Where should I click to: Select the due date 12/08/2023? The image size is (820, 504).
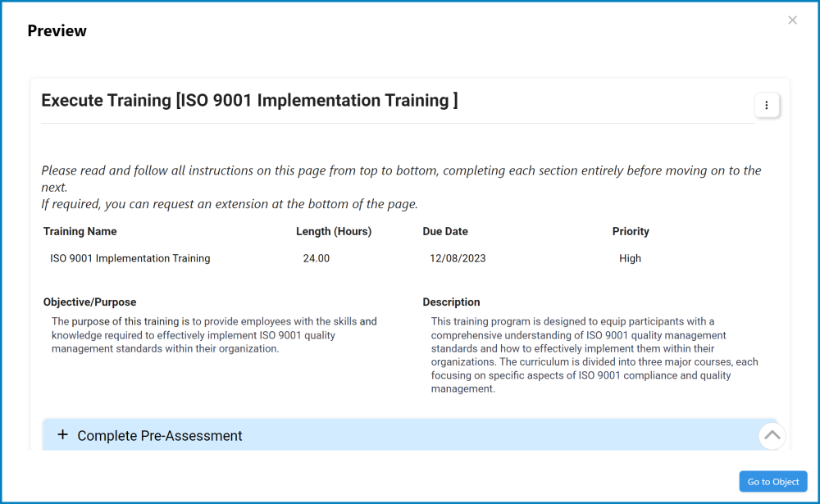(458, 258)
